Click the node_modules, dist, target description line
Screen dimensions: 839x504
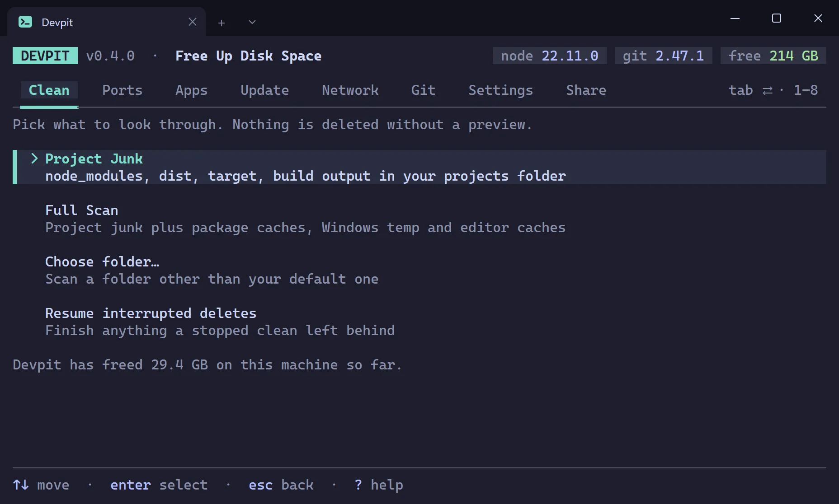coord(306,176)
